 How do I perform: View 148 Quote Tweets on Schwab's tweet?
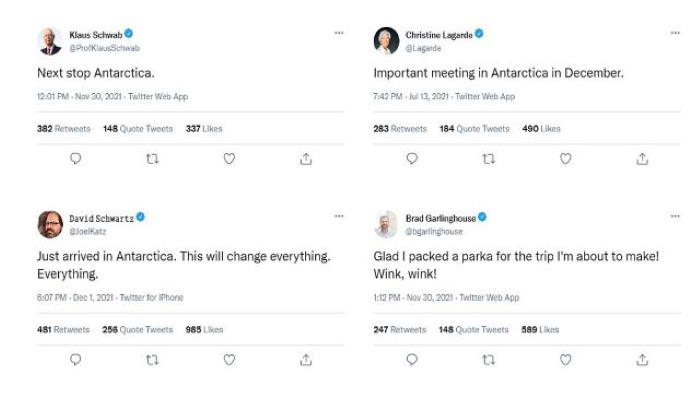[138, 129]
